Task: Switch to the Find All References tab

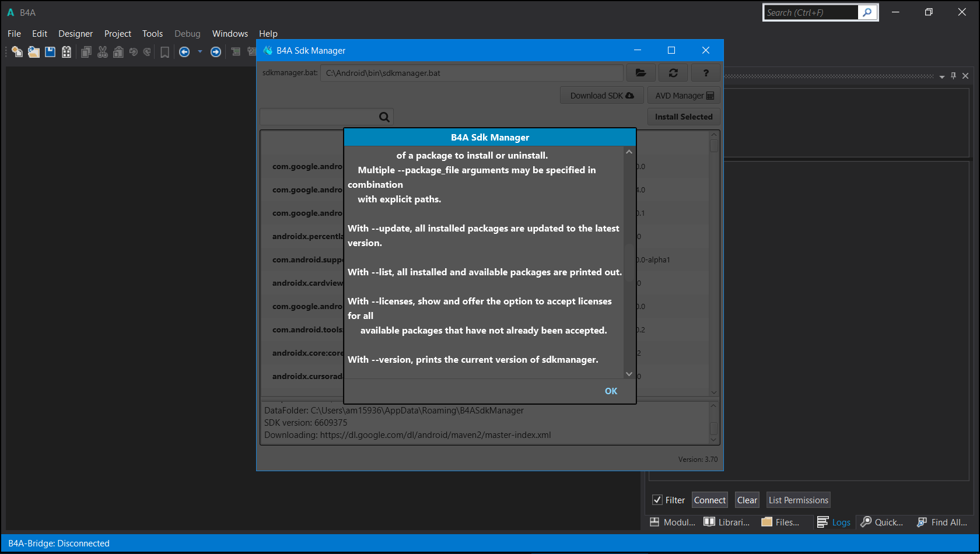Action: [942, 522]
